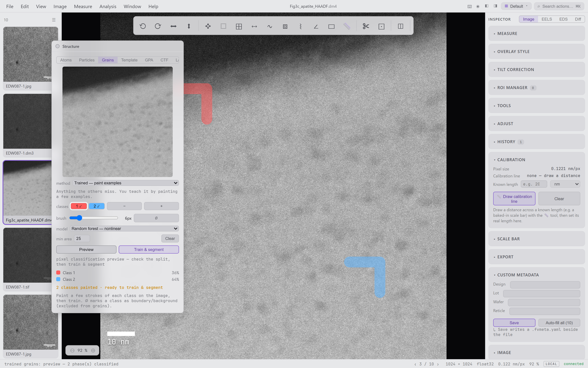Select class 1 red brush
This screenshot has width=588, height=368.
(x=79, y=206)
